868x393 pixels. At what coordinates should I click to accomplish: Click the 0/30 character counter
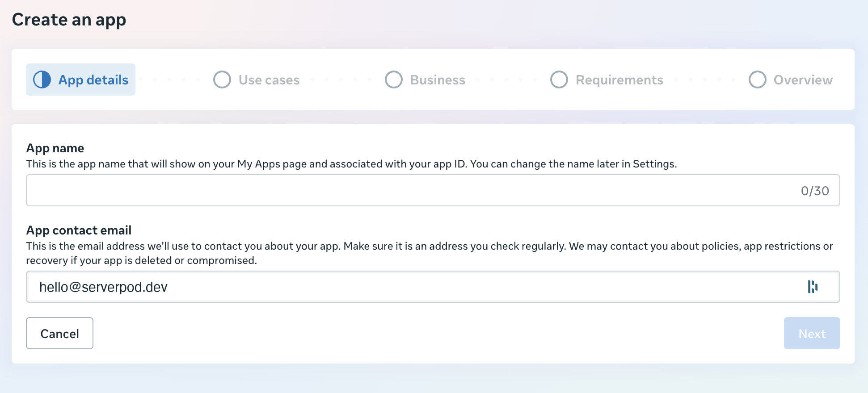pyautogui.click(x=815, y=191)
